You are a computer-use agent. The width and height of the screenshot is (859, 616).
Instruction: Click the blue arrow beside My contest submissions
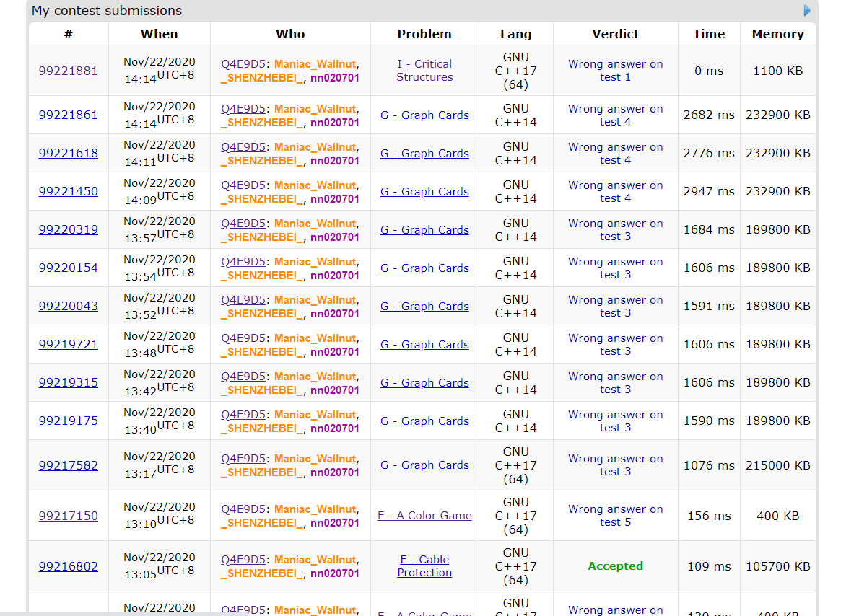[x=807, y=11]
